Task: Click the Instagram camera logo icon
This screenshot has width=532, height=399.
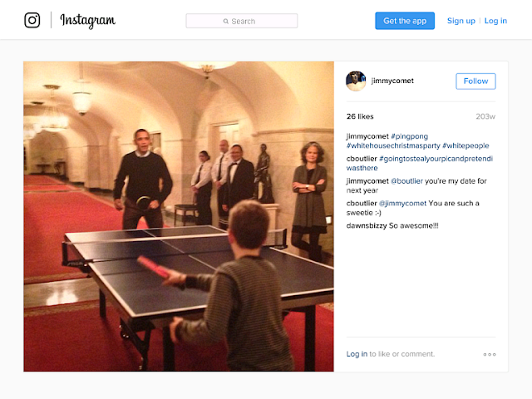Action: [x=32, y=20]
